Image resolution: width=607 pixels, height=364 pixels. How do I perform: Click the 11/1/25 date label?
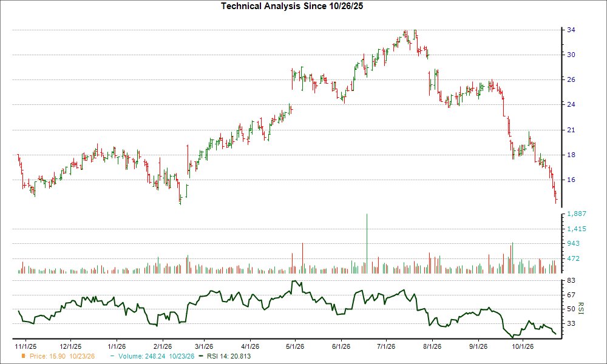click(x=25, y=346)
